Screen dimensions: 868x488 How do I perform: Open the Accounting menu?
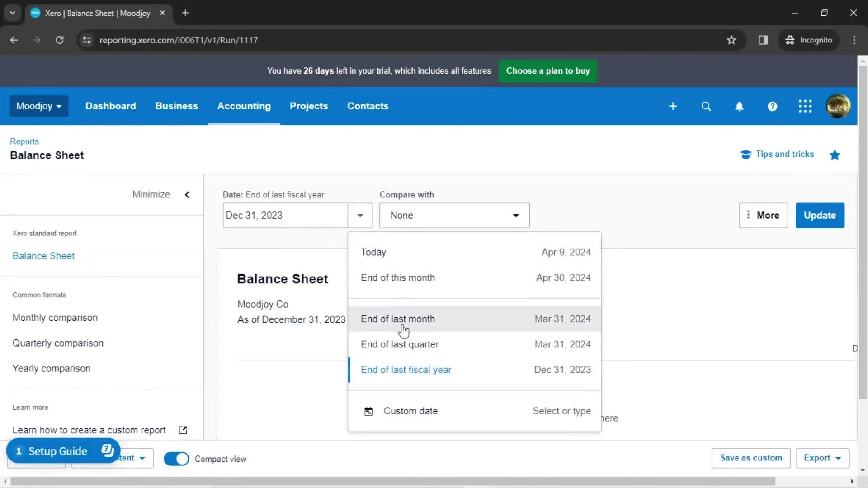244,106
